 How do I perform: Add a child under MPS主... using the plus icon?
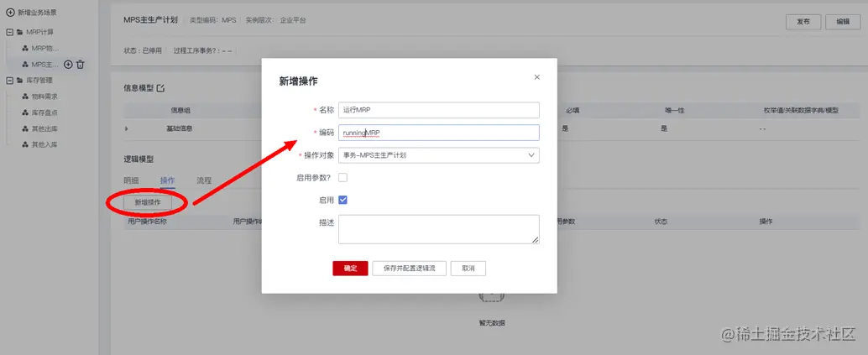point(69,65)
